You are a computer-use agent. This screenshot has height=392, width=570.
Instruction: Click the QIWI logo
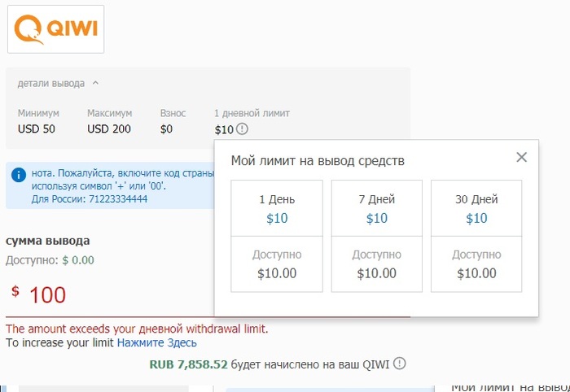pyautogui.click(x=55, y=28)
